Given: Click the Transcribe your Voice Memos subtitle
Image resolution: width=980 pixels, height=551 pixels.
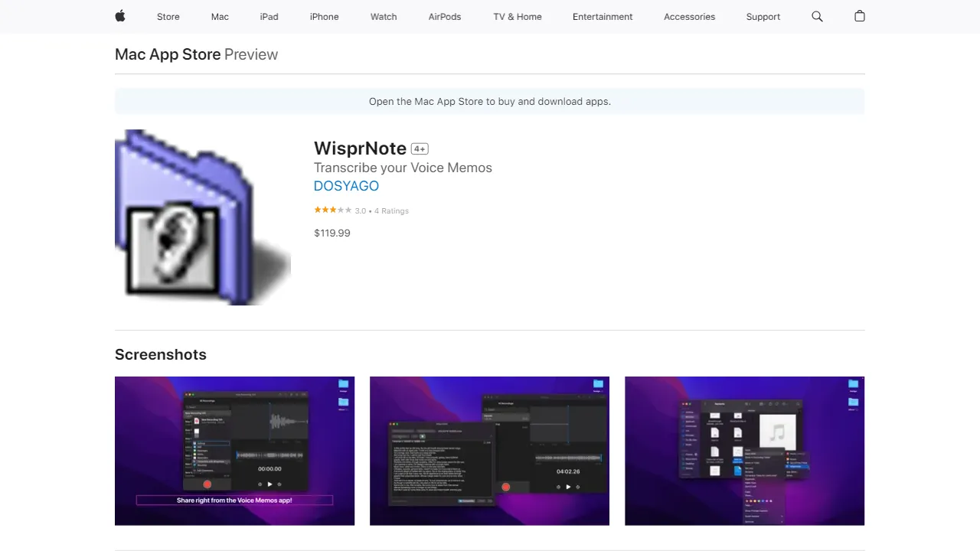Looking at the screenshot, I should tap(403, 168).
